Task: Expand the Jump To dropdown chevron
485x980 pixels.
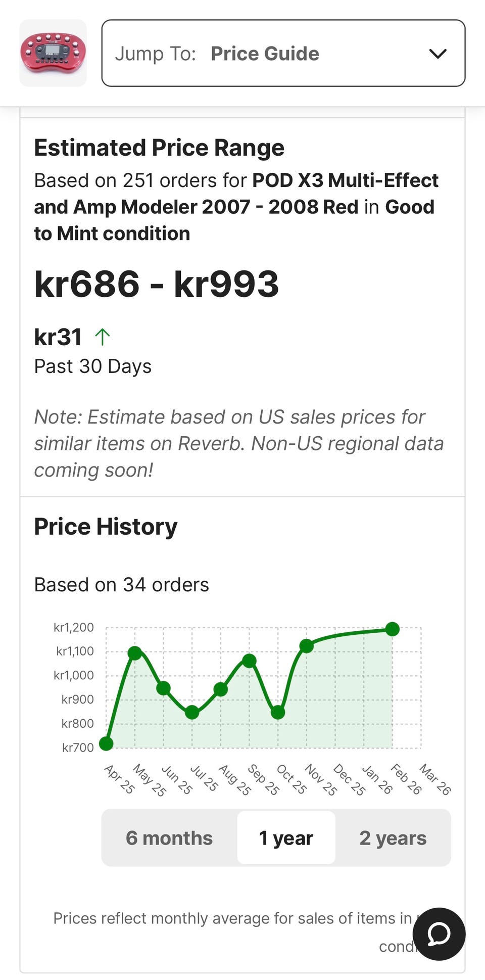Action: (438, 54)
